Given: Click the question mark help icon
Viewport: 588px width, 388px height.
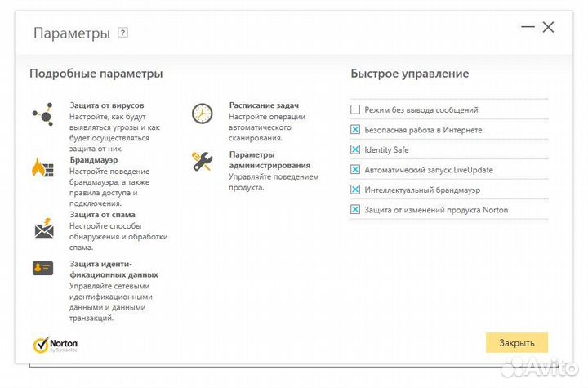Looking at the screenshot, I should click(123, 33).
